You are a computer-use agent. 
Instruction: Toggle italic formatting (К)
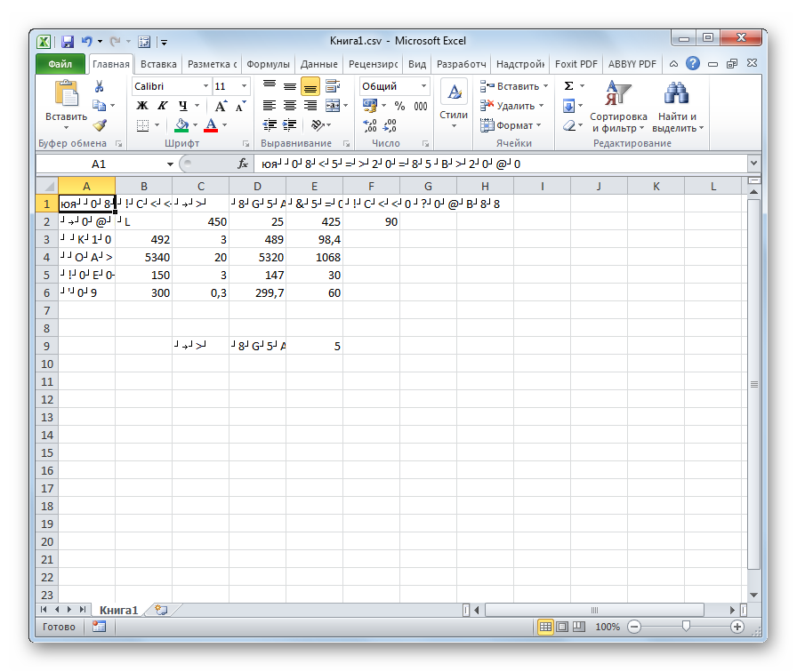tap(162, 106)
